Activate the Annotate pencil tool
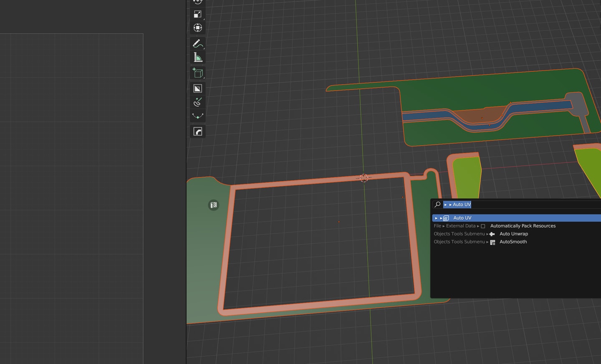This screenshot has width=601, height=364. [x=198, y=43]
